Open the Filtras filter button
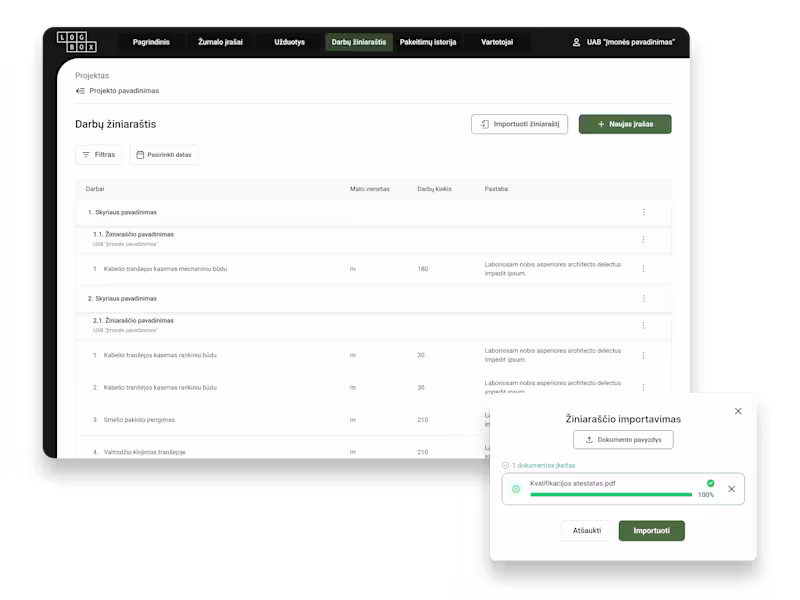 (98, 155)
